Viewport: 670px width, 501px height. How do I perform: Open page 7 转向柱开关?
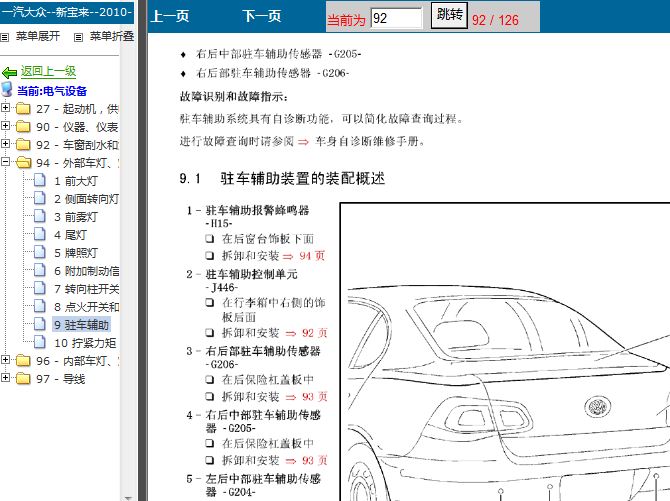86,289
